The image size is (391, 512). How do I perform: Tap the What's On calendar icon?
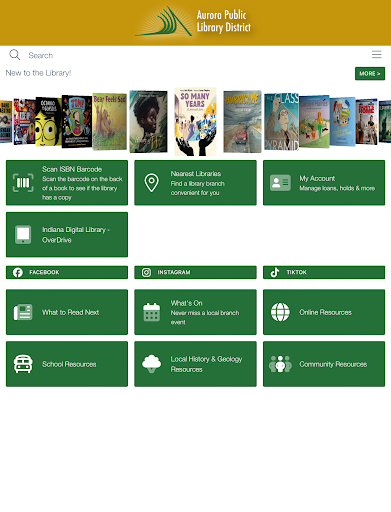(152, 312)
